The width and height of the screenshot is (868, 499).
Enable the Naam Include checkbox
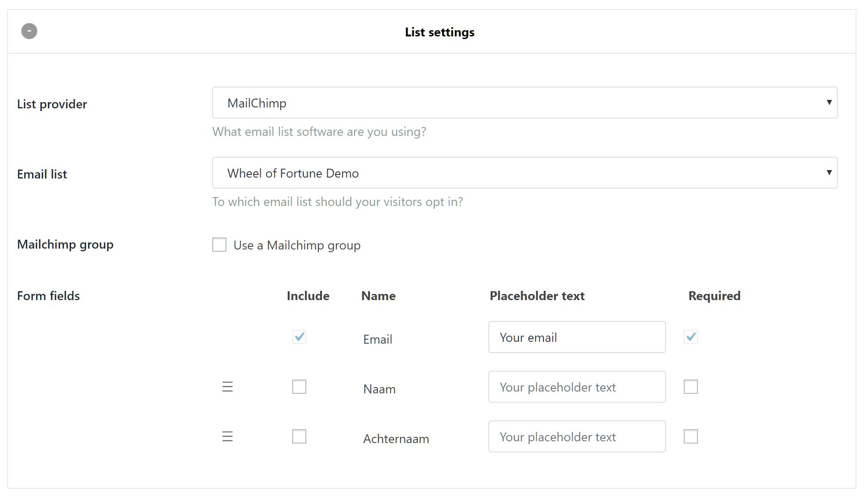click(x=299, y=386)
